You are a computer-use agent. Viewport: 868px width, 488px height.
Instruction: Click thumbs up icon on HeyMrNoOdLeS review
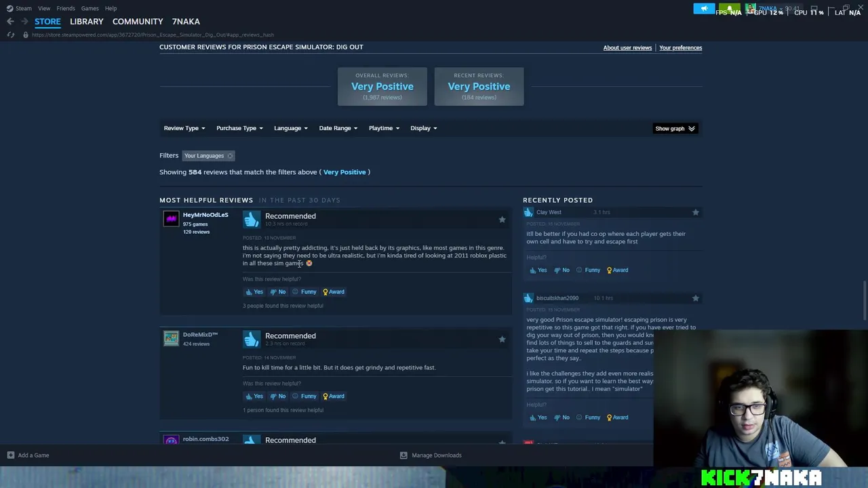252,219
